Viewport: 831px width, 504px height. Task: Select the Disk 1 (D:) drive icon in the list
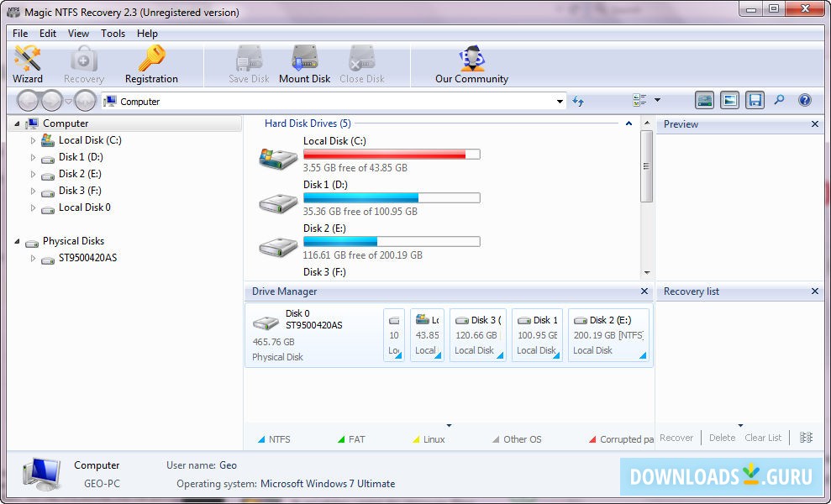pos(278,203)
